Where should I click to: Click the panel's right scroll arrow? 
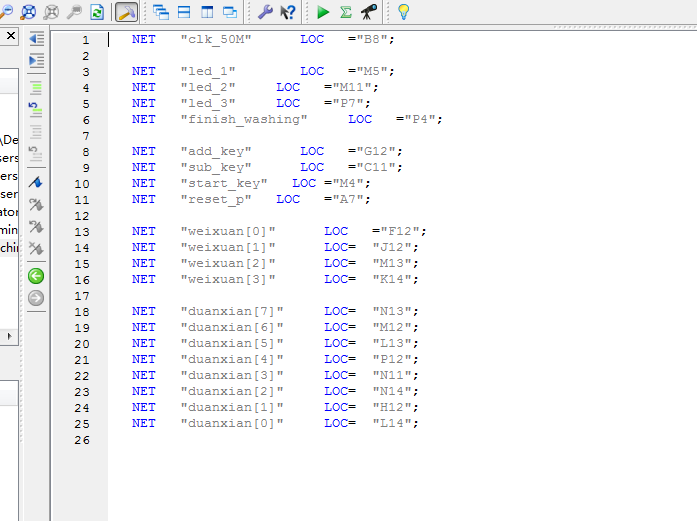(x=12, y=338)
